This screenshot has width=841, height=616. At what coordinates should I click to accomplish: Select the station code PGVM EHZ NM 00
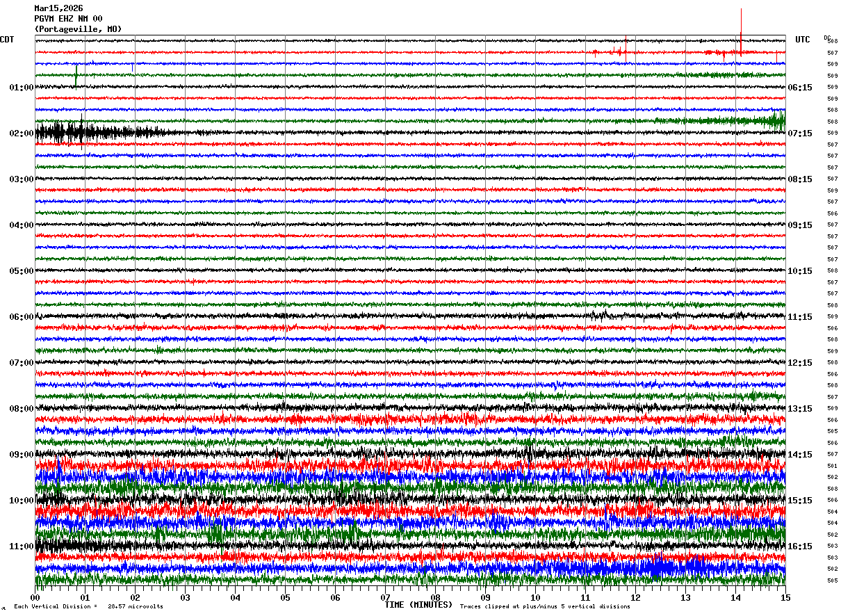click(x=68, y=19)
